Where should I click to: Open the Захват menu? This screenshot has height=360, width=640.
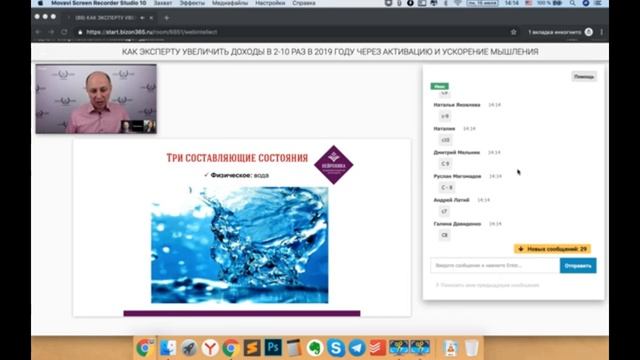162,3
